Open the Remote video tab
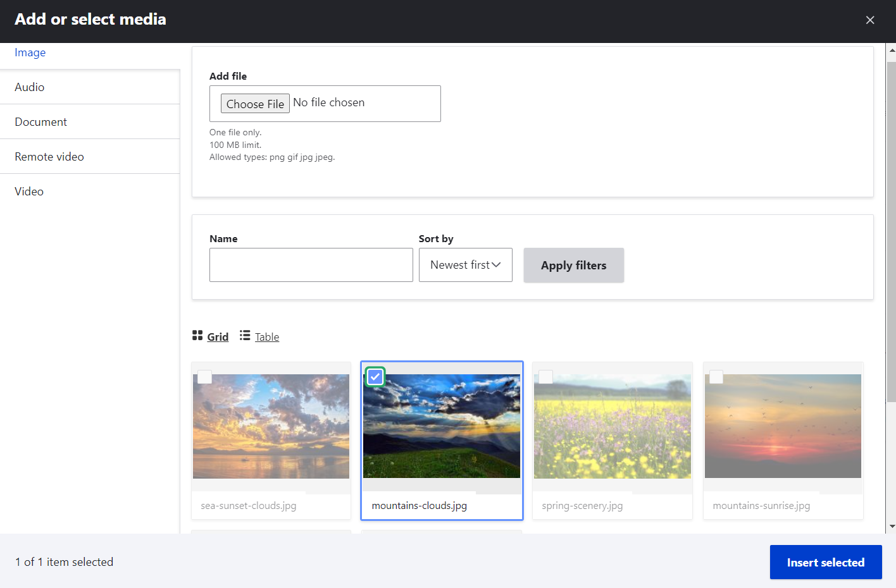This screenshot has height=588, width=896. (x=49, y=156)
